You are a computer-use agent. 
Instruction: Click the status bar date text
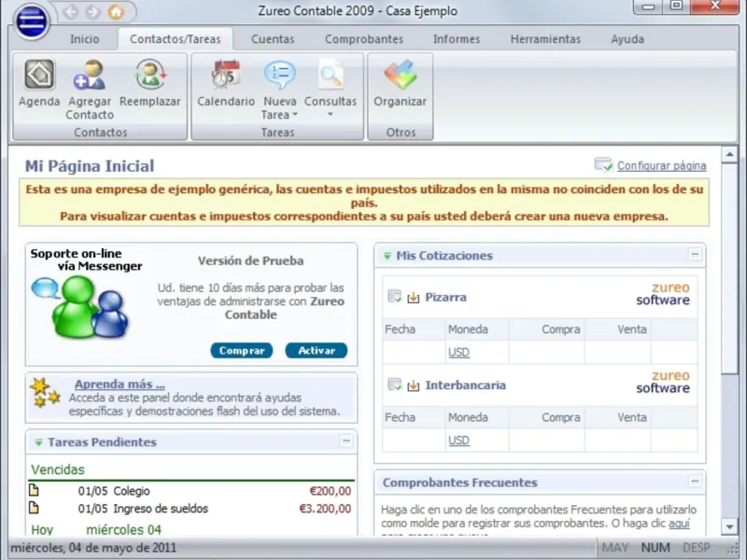(93, 548)
